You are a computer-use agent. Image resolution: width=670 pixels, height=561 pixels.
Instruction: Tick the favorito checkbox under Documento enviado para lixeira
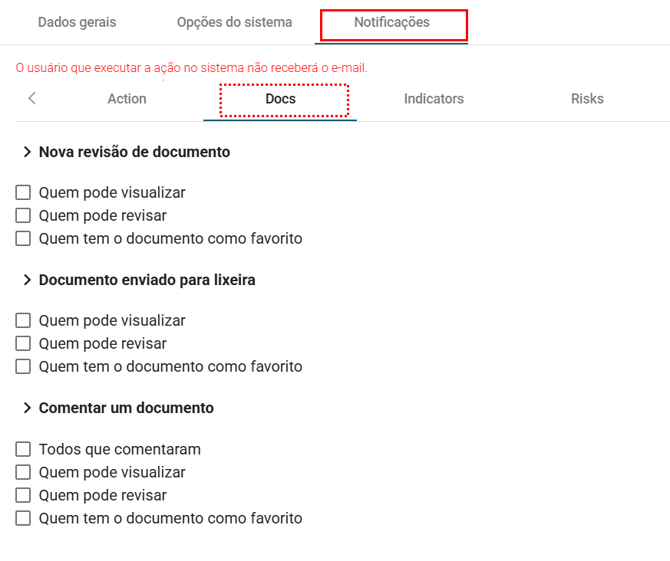coord(23,367)
